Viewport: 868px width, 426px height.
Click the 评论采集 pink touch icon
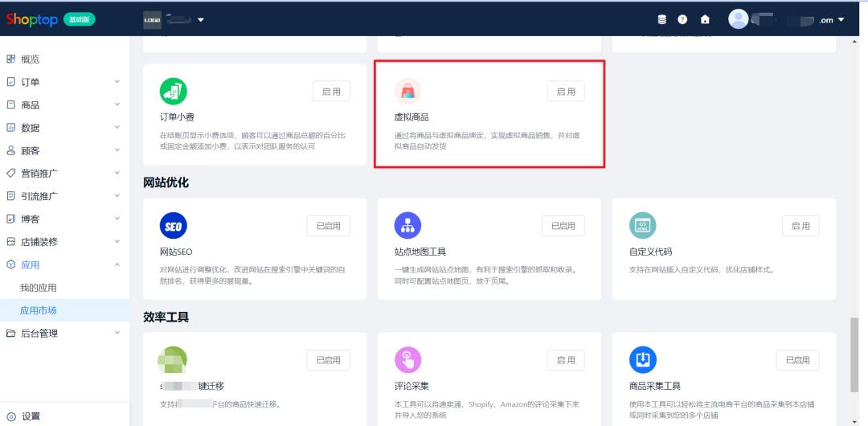pyautogui.click(x=407, y=360)
